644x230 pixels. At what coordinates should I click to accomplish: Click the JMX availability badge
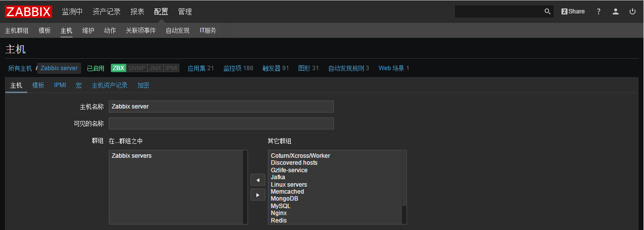(156, 68)
